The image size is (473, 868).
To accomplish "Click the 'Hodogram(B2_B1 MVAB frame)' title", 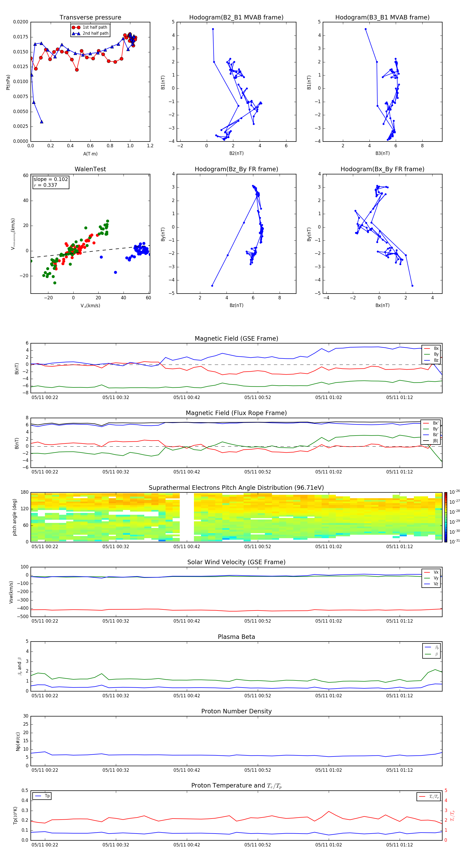I will [x=236, y=17].
